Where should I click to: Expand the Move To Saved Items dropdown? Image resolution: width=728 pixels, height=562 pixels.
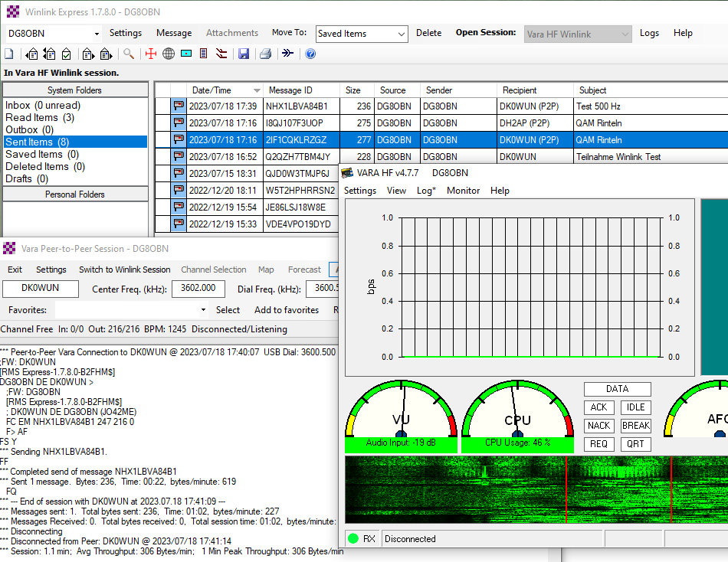402,34
